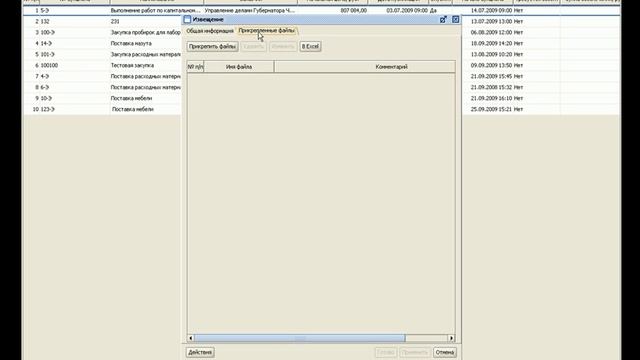Select the Закупка расходных материал row
Viewport: 640px width, 360px height.
click(145, 54)
